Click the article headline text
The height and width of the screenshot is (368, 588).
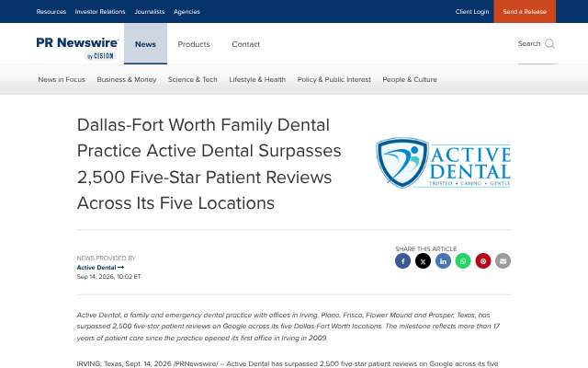[209, 164]
